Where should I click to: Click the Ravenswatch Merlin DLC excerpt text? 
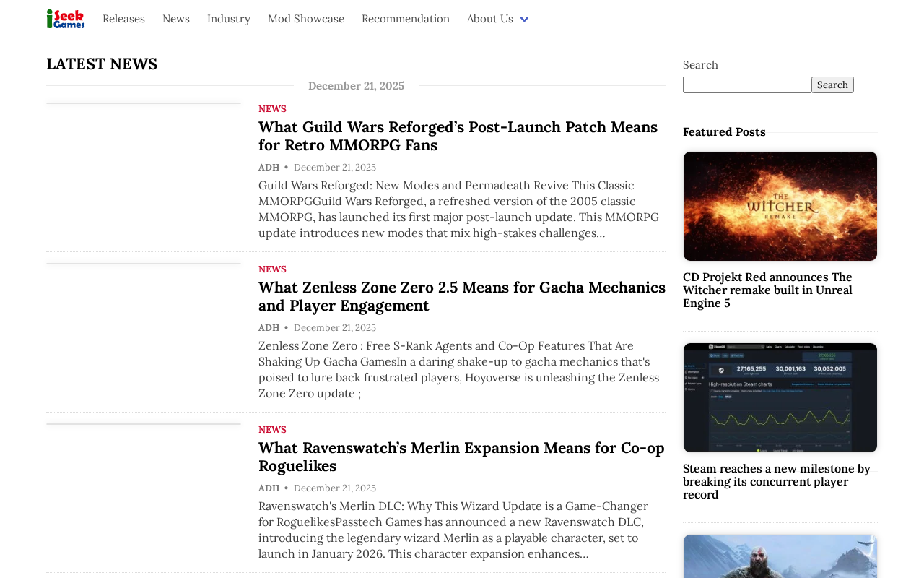pyautogui.click(x=453, y=530)
